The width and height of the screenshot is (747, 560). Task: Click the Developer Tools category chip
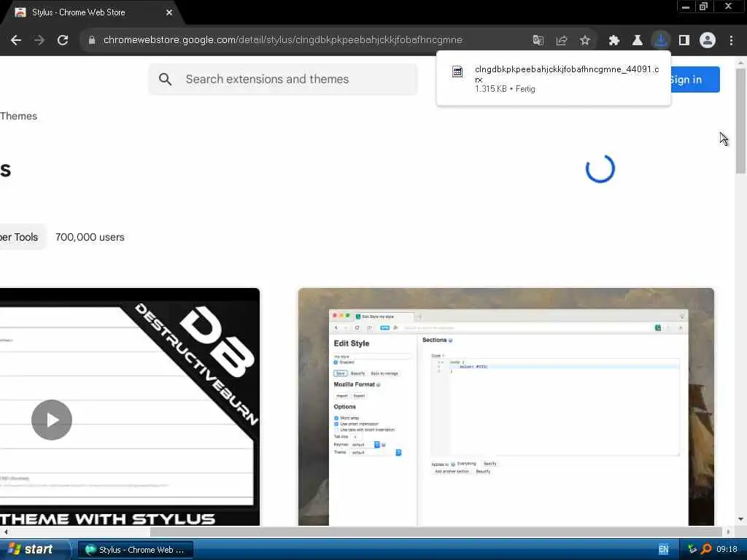coord(23,237)
